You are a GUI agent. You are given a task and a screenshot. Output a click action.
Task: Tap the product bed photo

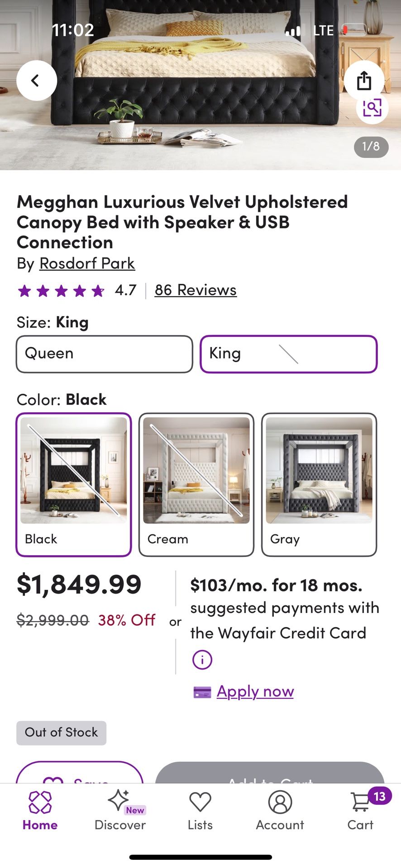point(199,90)
